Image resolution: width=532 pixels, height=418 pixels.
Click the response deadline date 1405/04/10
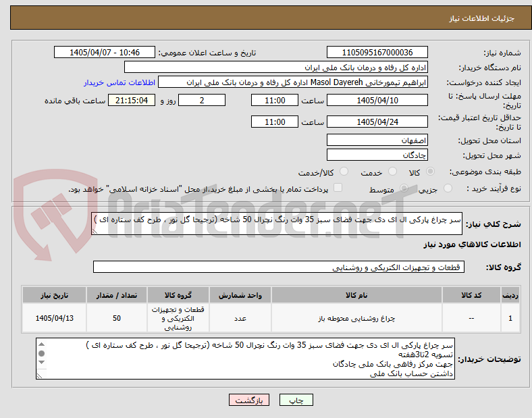[377, 101]
